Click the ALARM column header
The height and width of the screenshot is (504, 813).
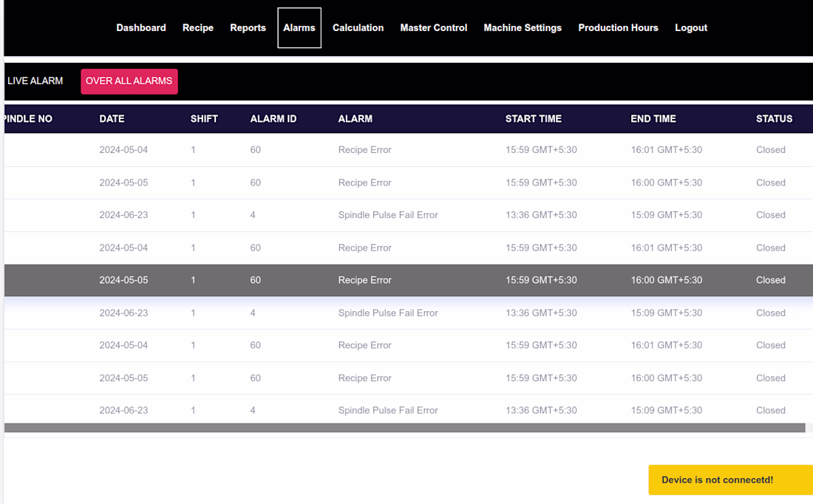click(356, 119)
